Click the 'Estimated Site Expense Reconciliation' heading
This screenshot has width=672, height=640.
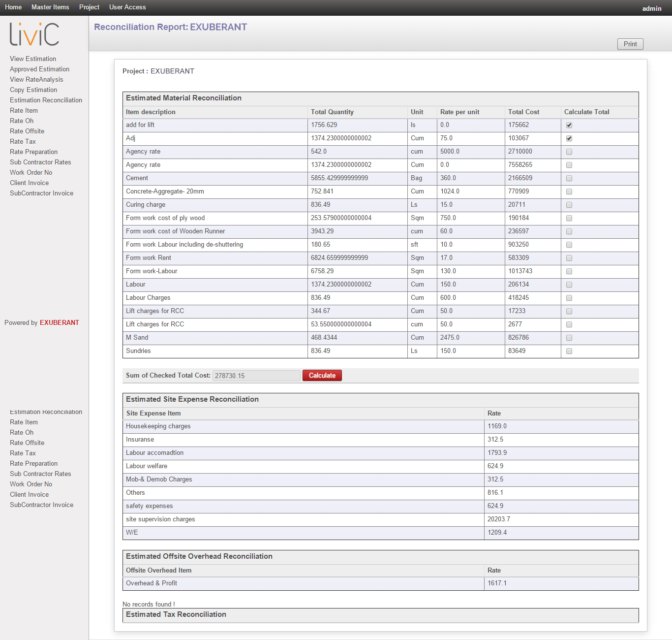click(x=192, y=399)
